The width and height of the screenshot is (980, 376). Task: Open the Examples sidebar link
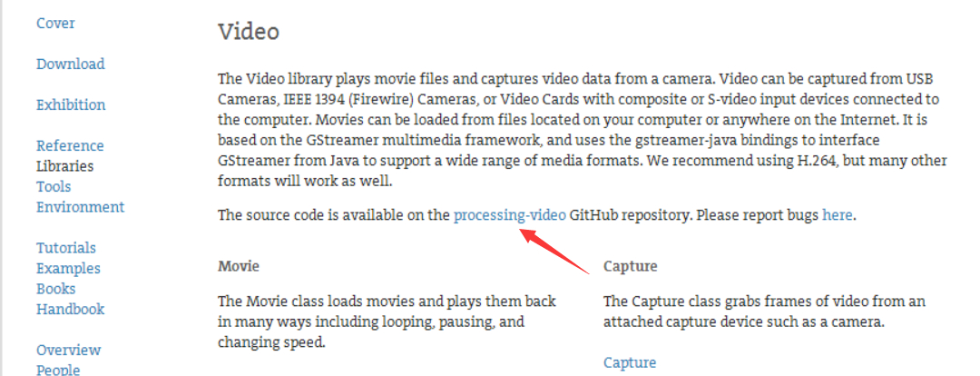pyautogui.click(x=68, y=269)
